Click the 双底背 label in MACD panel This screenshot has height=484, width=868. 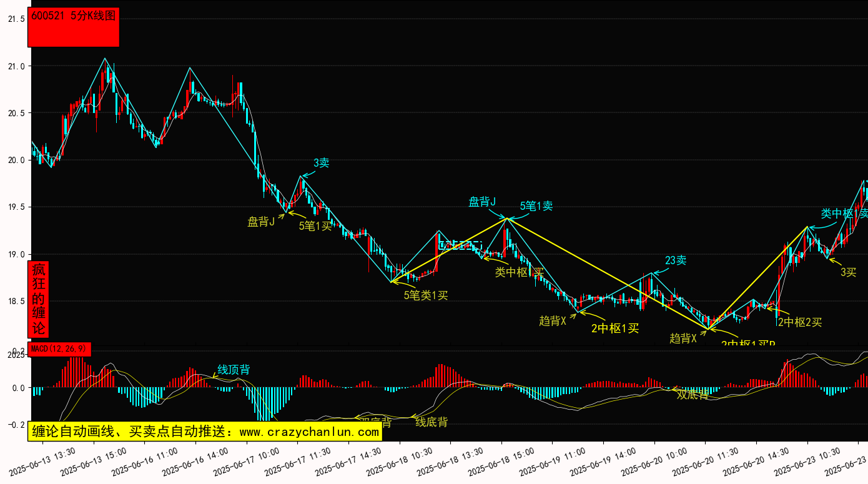pyautogui.click(x=693, y=395)
